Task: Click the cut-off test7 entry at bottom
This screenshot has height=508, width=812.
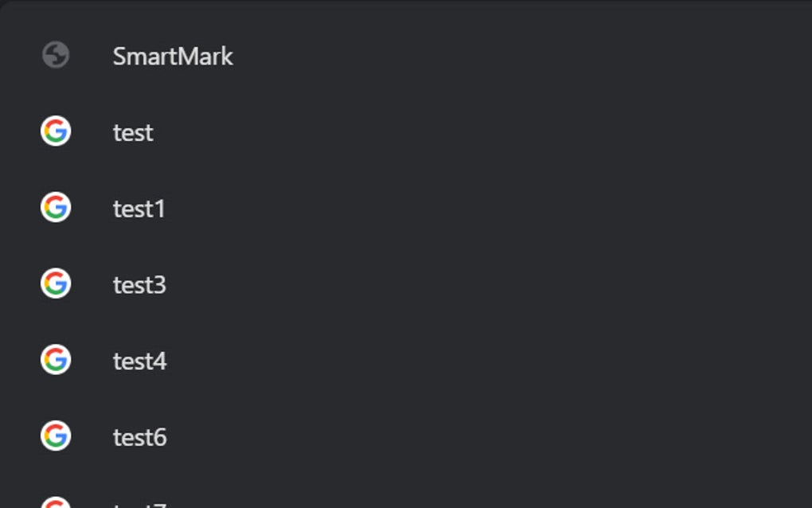Action: pos(140,503)
